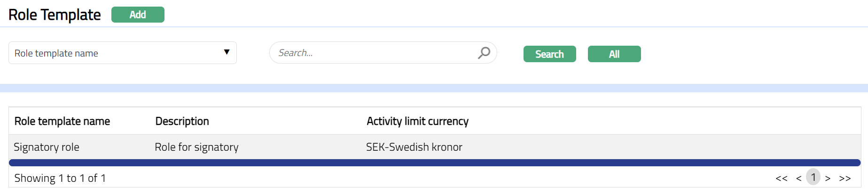Click the blue horizontal table scrollbar

point(434,162)
